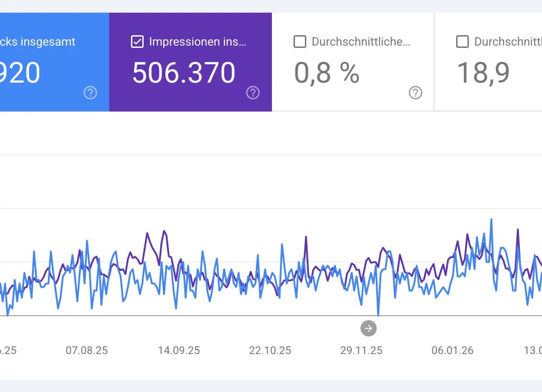Click date label 29.11.25 on the axis
Screen dimensions: 542x392
click(x=361, y=350)
